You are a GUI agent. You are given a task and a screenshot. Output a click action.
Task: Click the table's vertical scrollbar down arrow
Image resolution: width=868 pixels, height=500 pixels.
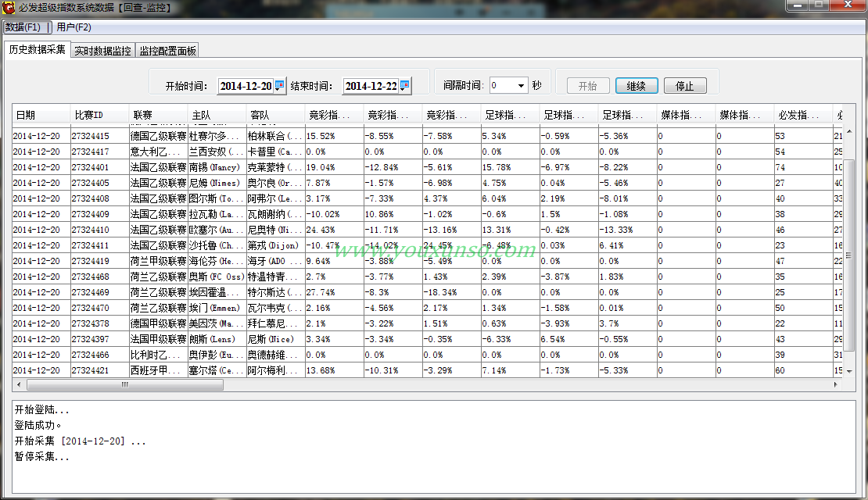coord(849,373)
